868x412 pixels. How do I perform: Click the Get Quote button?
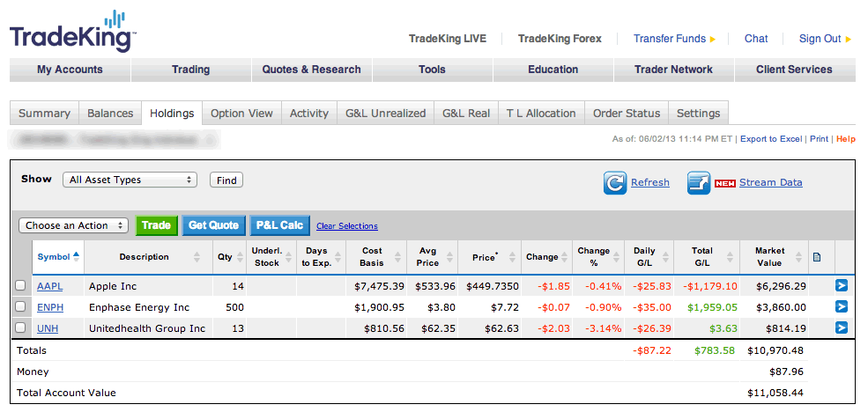tap(213, 225)
